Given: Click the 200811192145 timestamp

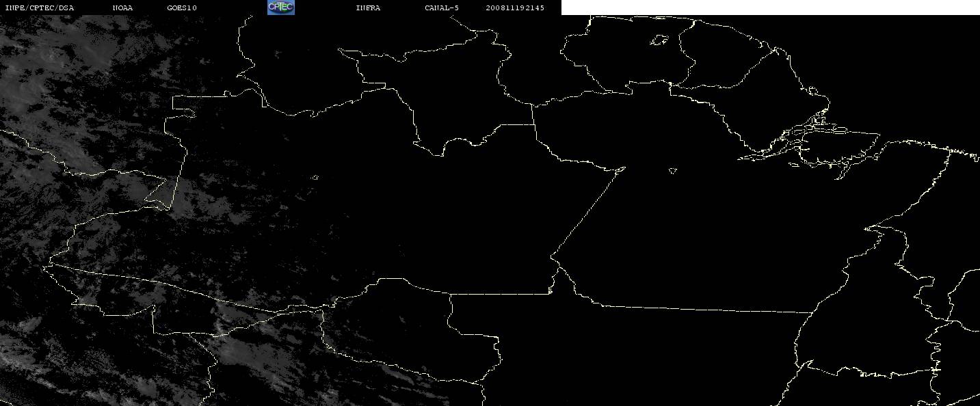Looking at the screenshot, I should tap(515, 8).
